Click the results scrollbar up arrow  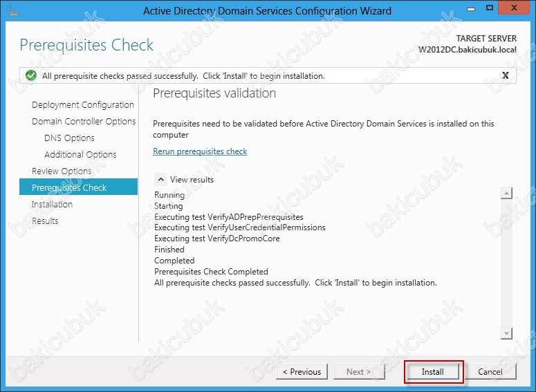(506, 193)
